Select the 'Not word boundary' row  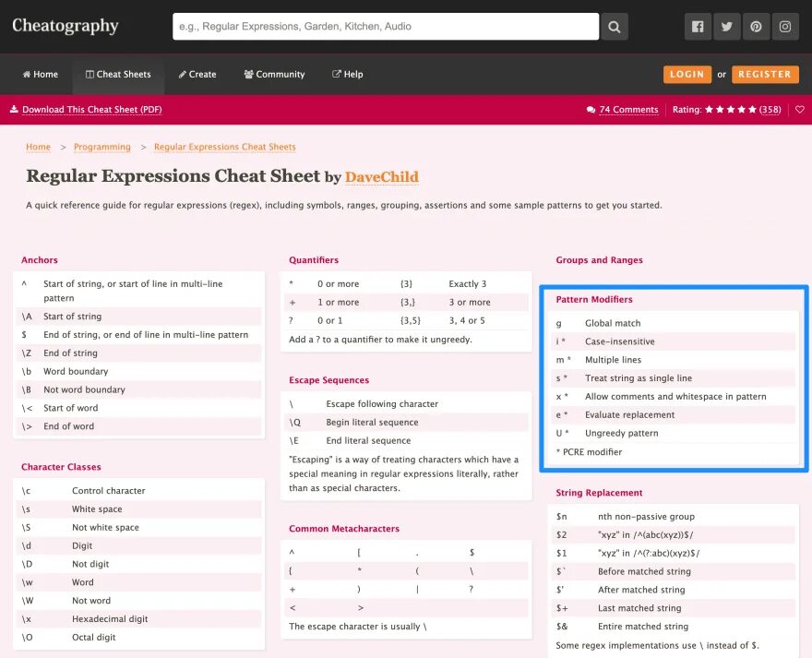coord(138,389)
